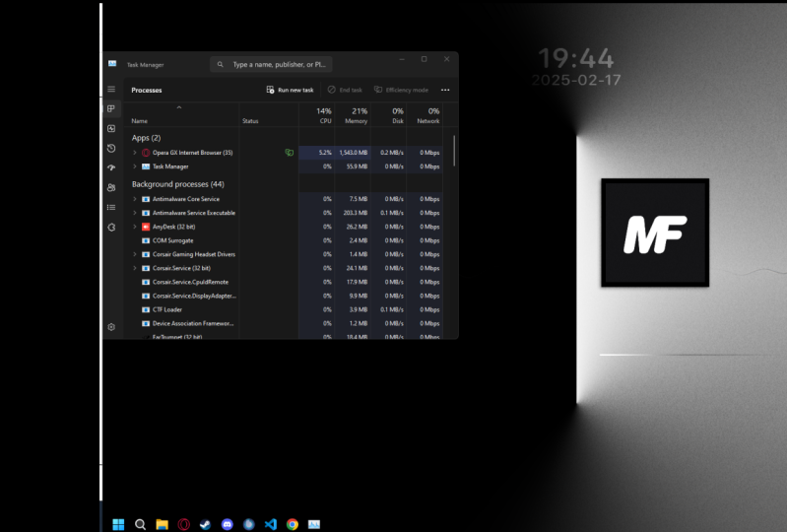Viewport: 787px width, 532px height.
Task: Select Corsair Gaming Headset Drivers name
Action: (x=194, y=254)
